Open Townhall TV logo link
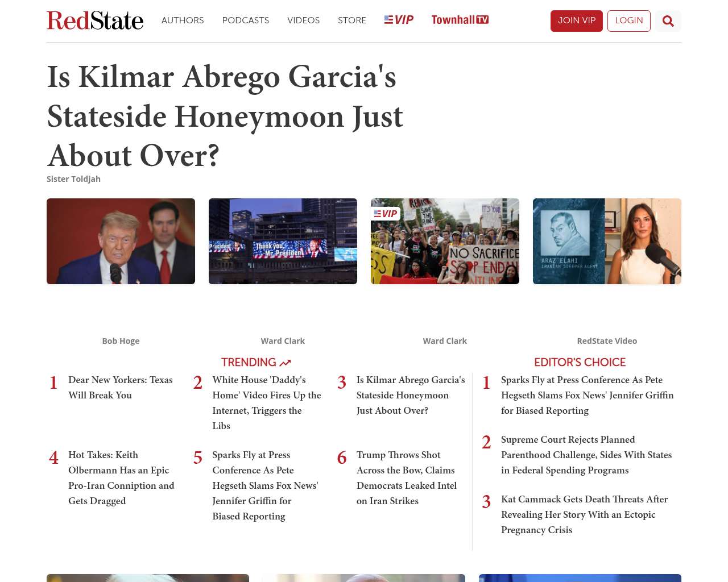 point(460,20)
